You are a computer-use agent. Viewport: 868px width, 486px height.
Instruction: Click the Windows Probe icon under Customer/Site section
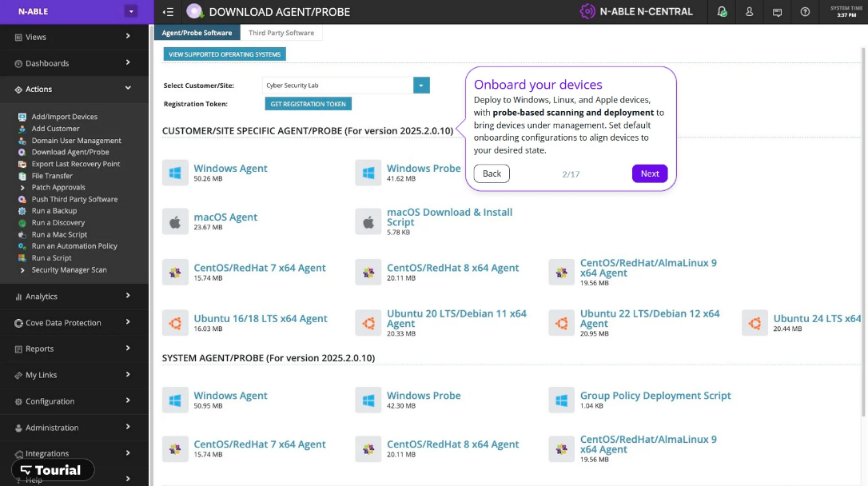(x=368, y=173)
